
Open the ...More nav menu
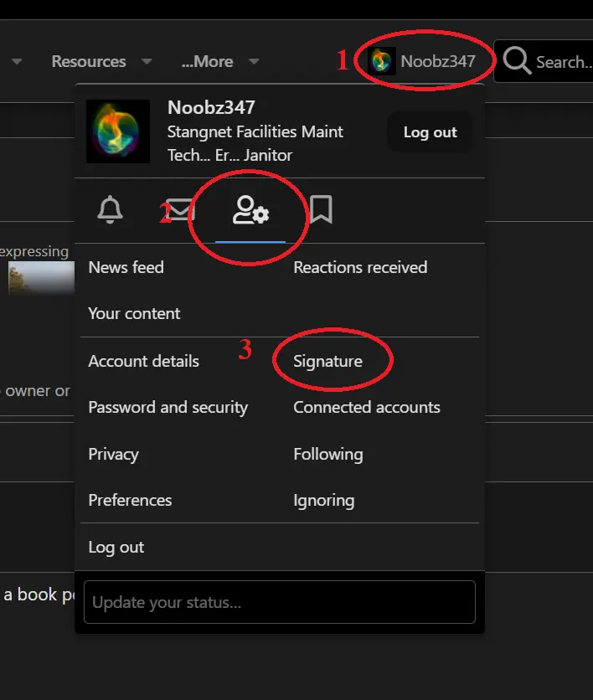tap(207, 61)
